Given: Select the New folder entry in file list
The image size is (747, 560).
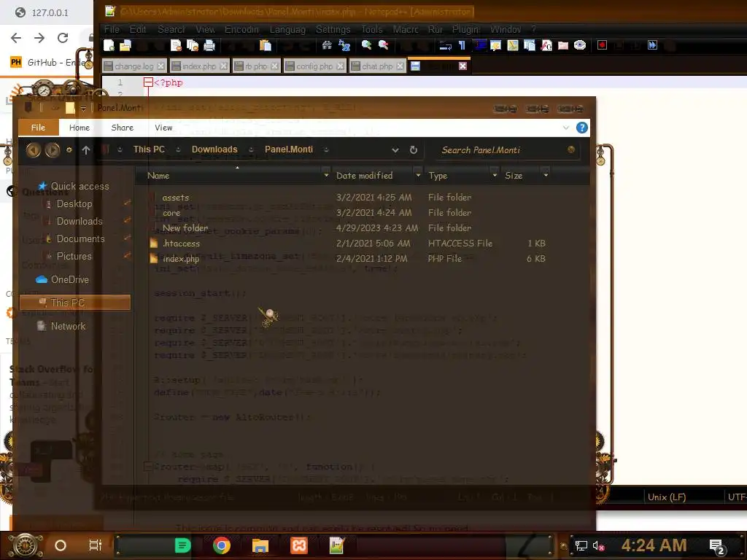Looking at the screenshot, I should [x=185, y=228].
